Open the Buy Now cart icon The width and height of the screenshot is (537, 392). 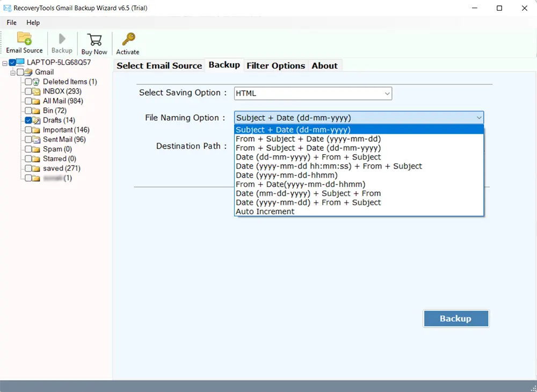94,40
